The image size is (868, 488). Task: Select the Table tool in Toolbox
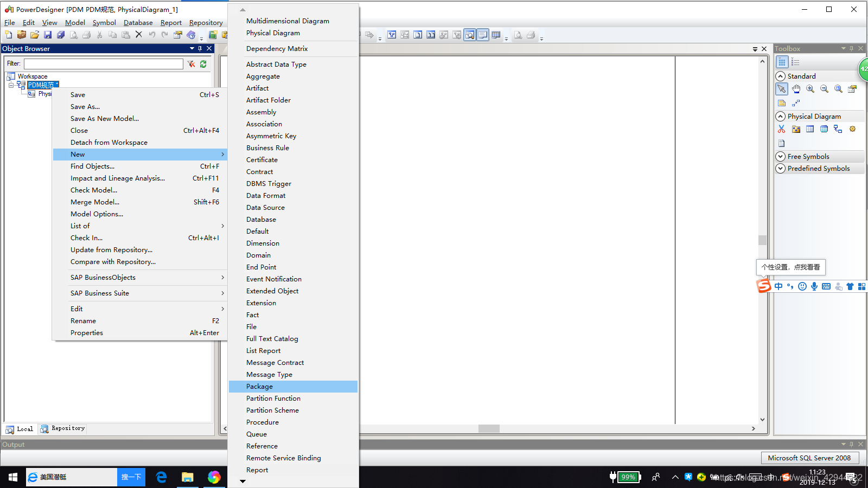pos(810,129)
